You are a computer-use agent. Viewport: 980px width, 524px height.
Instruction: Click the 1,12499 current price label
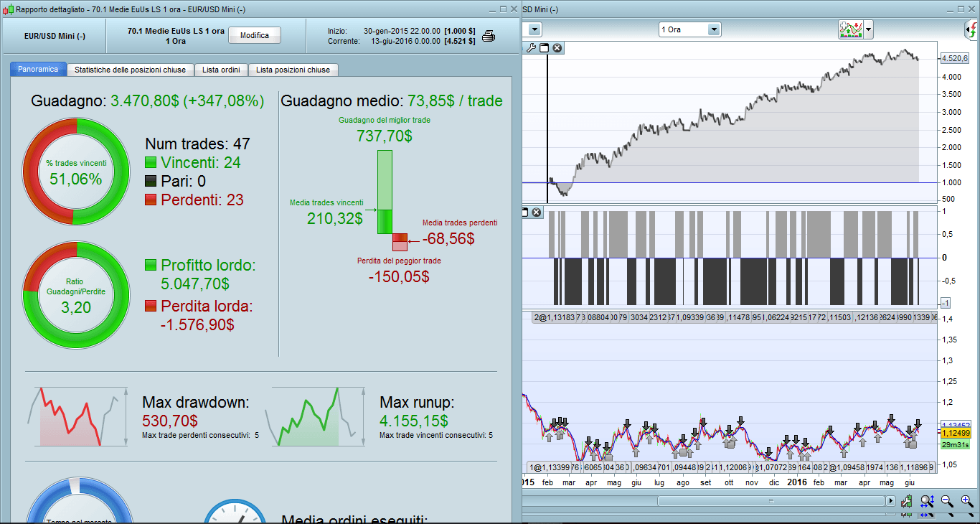click(x=954, y=433)
